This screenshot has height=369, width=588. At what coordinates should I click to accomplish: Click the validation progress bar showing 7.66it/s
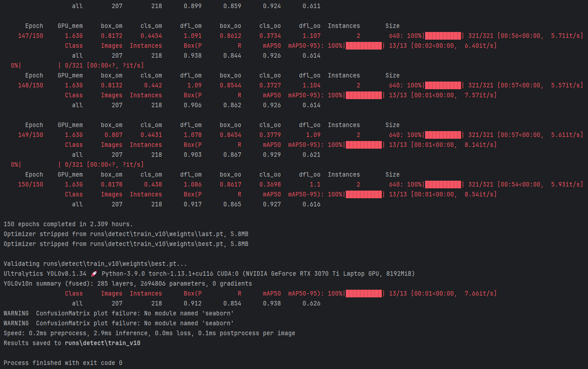[x=364, y=293]
